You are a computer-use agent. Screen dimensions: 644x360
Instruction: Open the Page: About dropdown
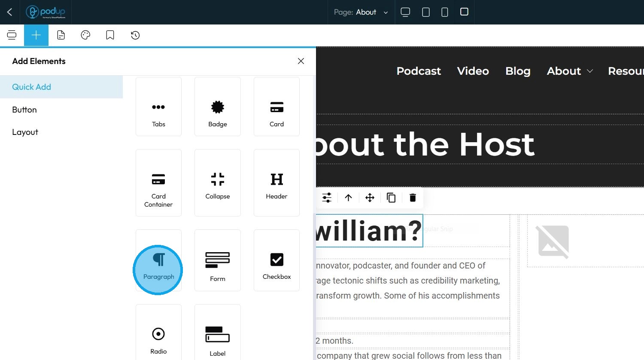point(361,12)
